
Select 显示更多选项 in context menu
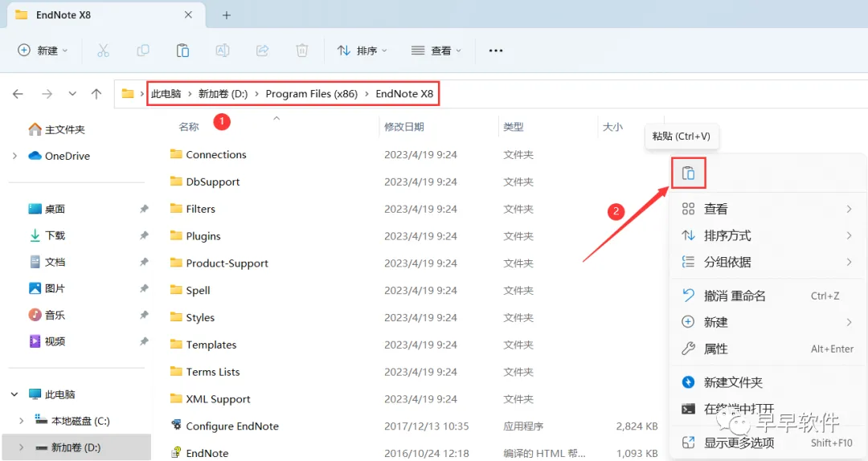768,443
